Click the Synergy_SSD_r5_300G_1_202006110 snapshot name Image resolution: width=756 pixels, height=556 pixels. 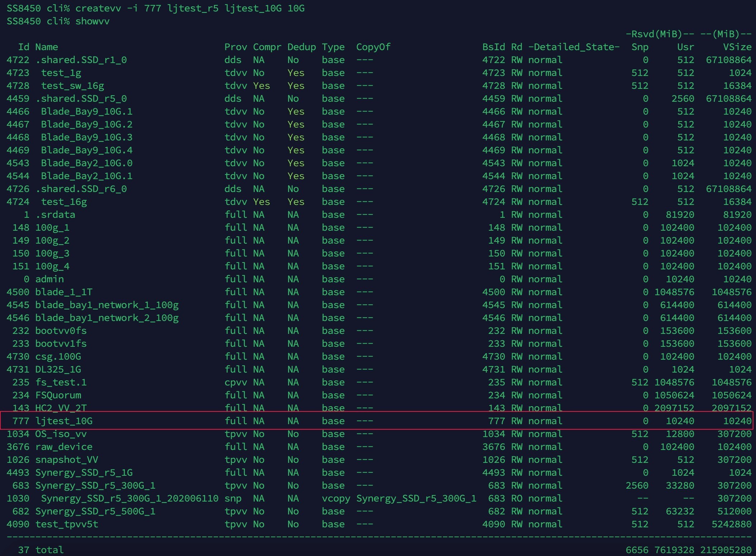(130, 498)
